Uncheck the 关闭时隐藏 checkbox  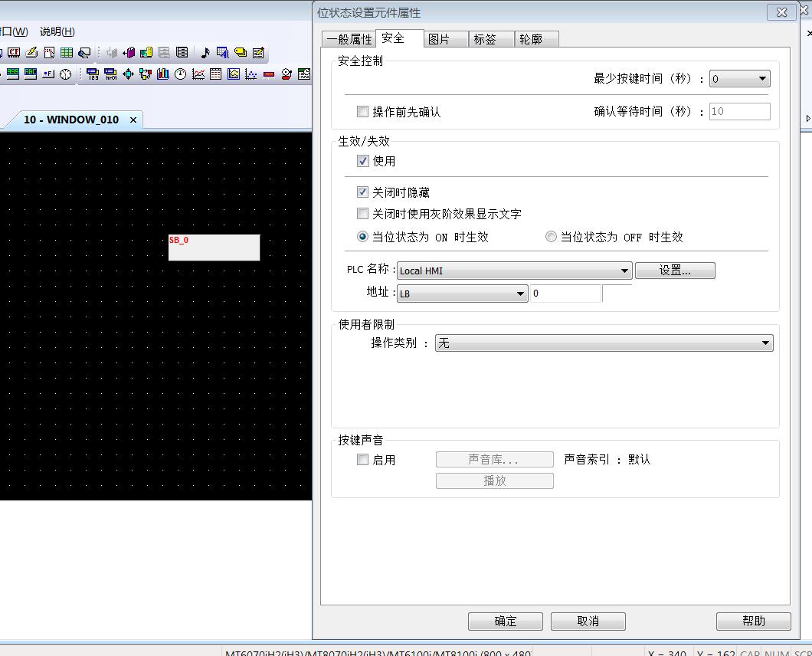pos(363,192)
